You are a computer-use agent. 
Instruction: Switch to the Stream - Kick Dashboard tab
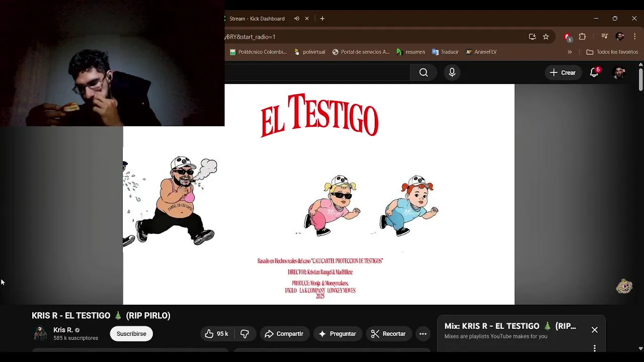click(257, 19)
